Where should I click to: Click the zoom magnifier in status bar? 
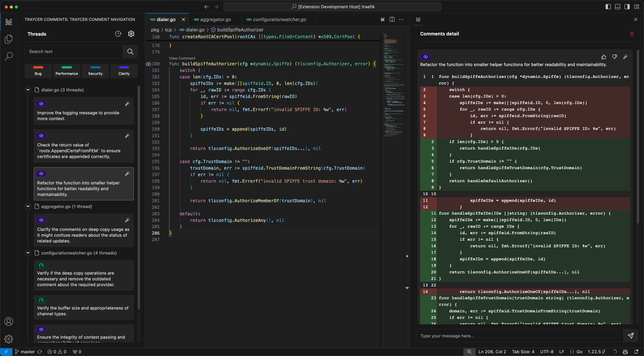point(469,352)
